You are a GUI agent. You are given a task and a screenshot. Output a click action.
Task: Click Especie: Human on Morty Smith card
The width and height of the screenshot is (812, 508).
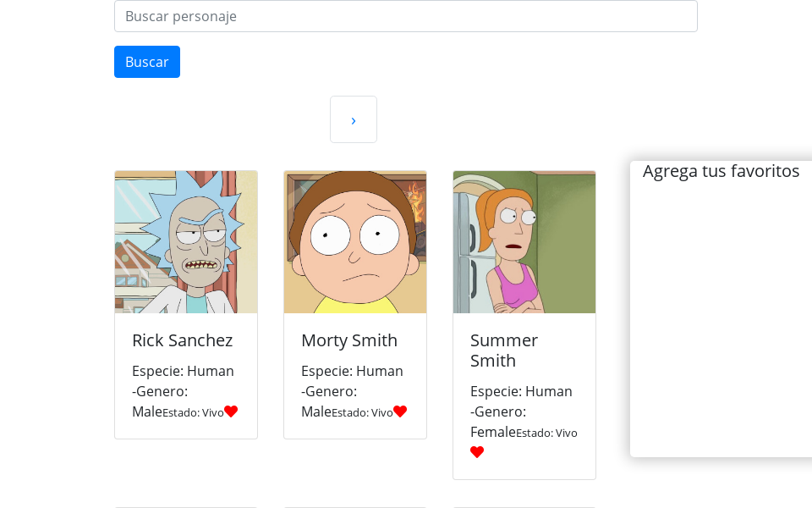(x=352, y=371)
